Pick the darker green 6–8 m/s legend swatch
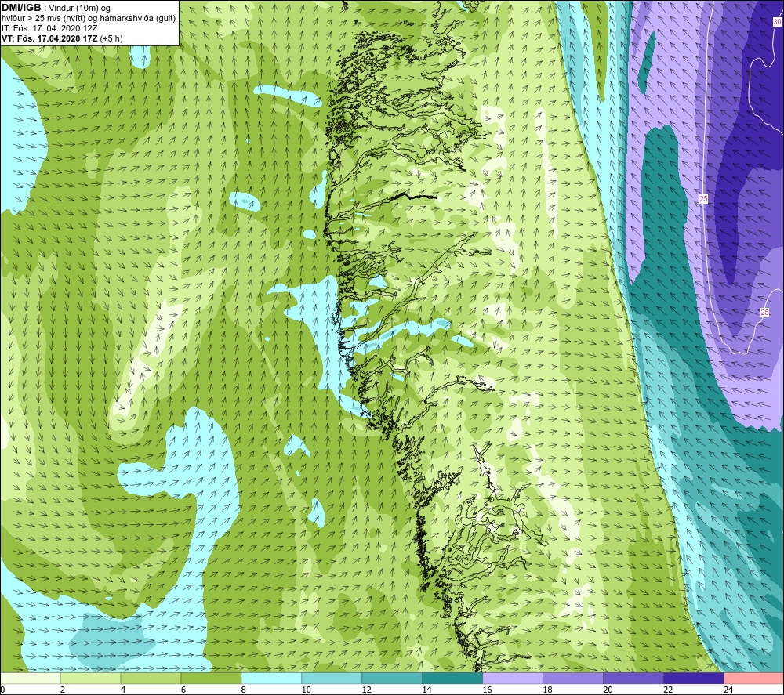Screen dimensions: 784x695 211,678
